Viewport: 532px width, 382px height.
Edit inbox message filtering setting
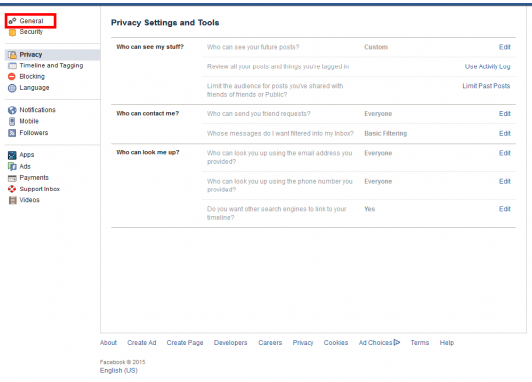click(x=505, y=133)
